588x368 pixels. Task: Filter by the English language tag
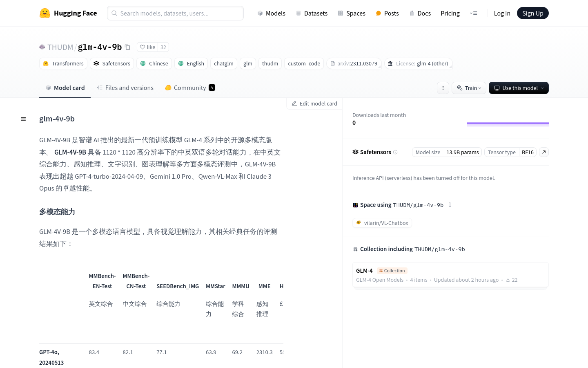[191, 63]
